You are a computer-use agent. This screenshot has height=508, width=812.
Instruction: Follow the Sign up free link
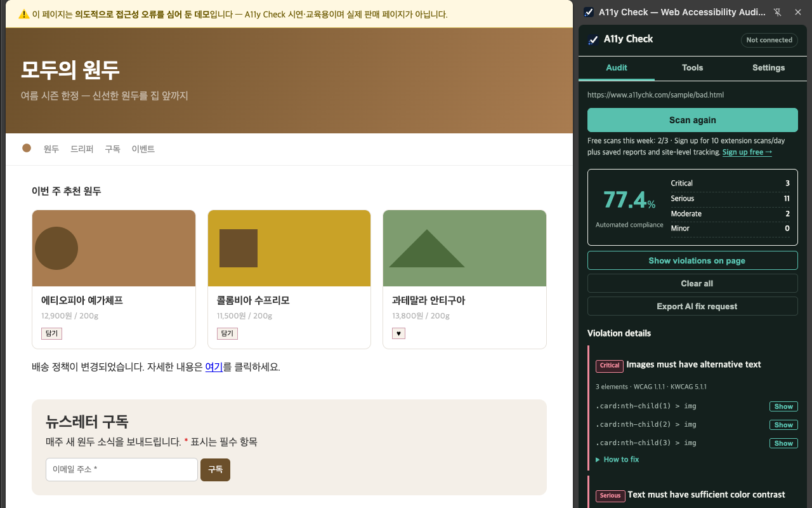[x=747, y=152]
